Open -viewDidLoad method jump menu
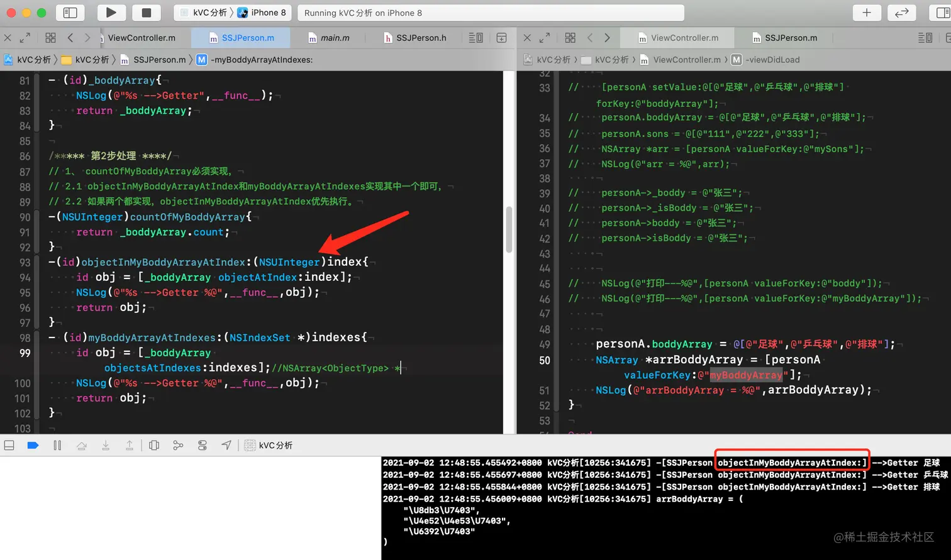The width and height of the screenshot is (951, 560). pos(765,60)
